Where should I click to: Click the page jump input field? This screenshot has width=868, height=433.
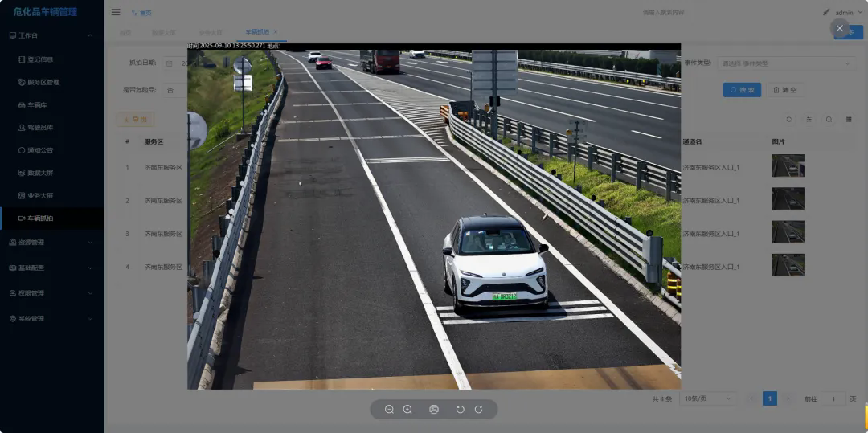(x=833, y=398)
